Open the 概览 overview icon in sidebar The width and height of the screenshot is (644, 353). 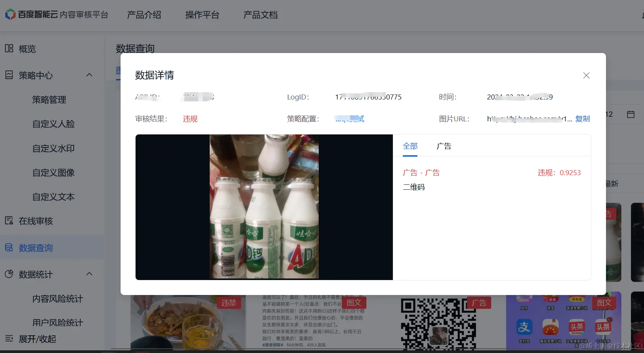click(9, 48)
